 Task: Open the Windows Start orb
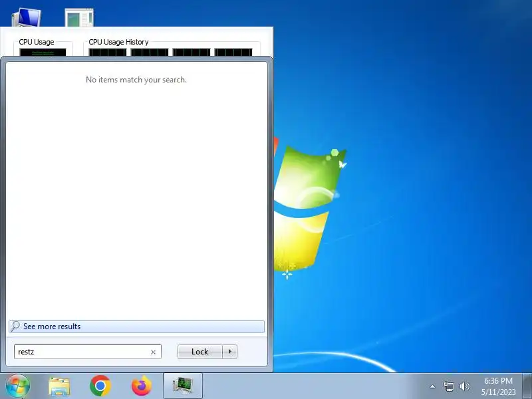pyautogui.click(x=18, y=386)
